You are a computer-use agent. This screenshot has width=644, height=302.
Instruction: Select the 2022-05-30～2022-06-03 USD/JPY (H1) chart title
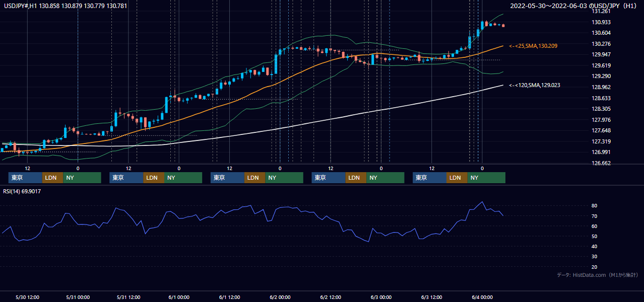point(573,6)
